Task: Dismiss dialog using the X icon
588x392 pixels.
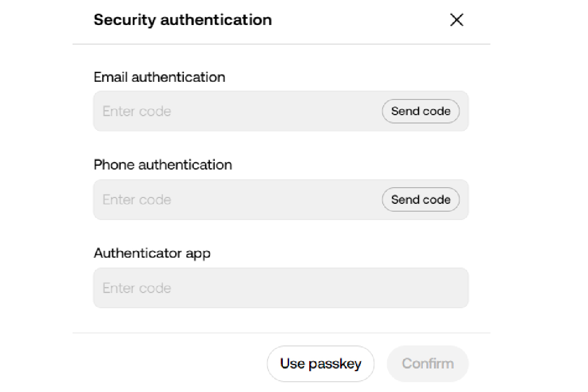Action: (456, 20)
